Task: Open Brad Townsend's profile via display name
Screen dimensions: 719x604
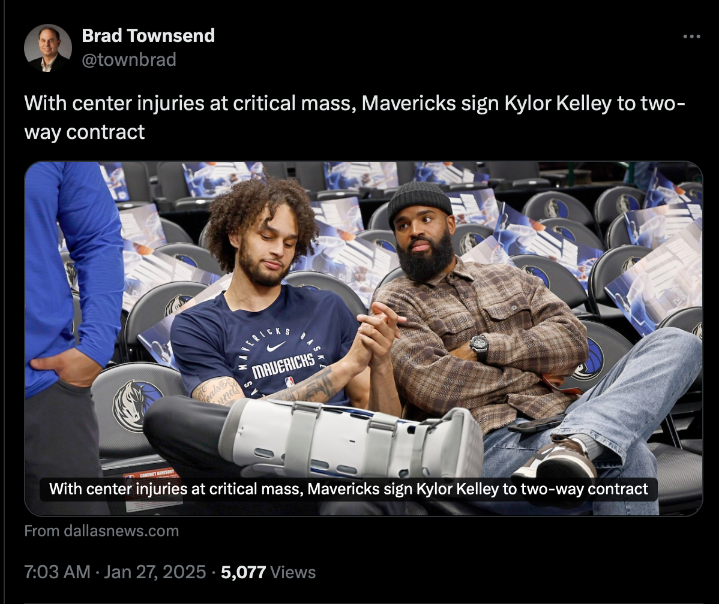Action: (148, 36)
